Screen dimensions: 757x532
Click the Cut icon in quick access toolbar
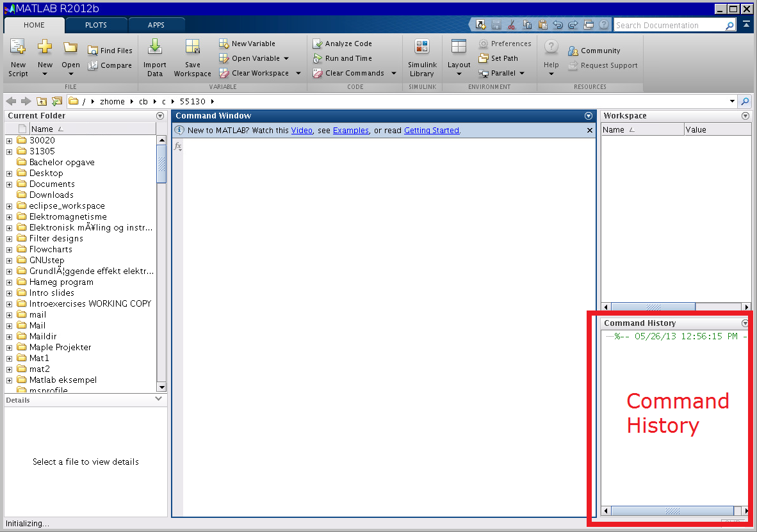(511, 24)
